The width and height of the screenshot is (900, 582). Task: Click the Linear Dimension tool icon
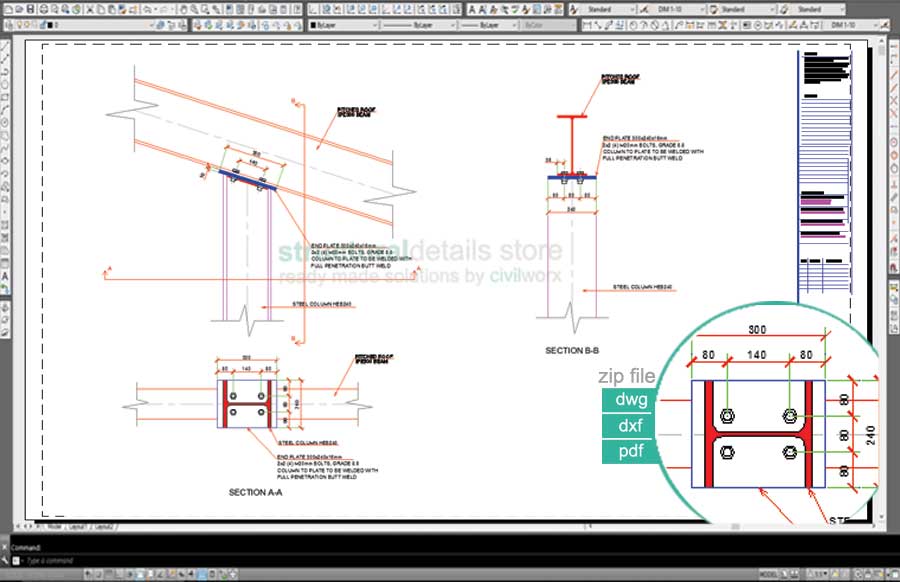tap(587, 25)
